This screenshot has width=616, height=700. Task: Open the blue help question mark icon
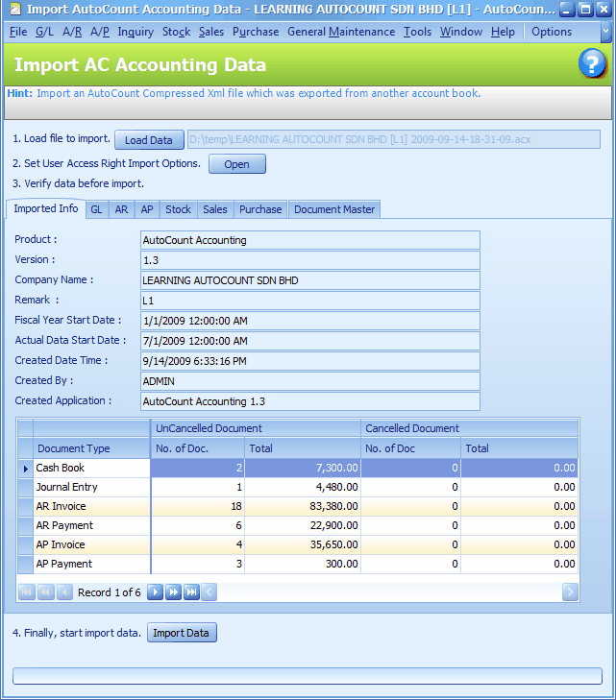[x=592, y=63]
